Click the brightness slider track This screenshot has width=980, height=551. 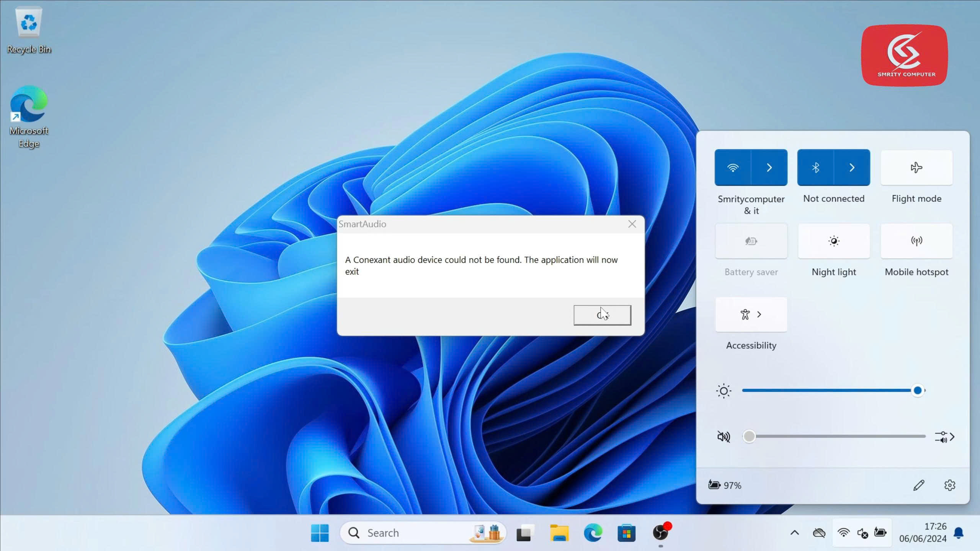click(827, 391)
